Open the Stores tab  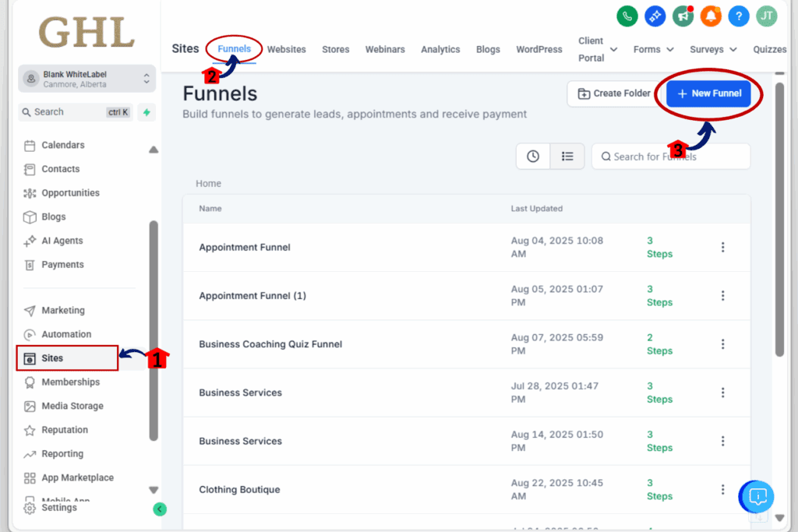click(335, 49)
